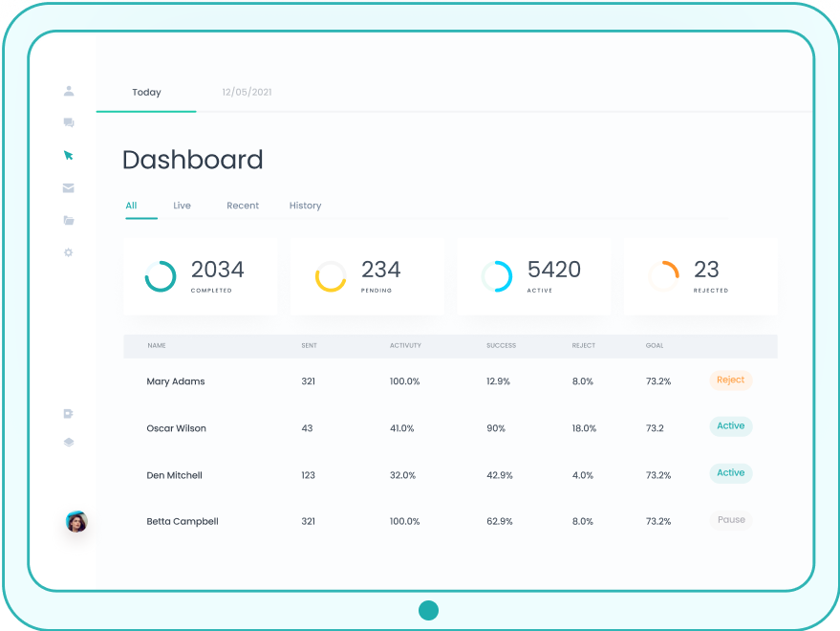Select the 12/05/2021 date tab
This screenshot has height=631, width=840.
[x=247, y=93]
